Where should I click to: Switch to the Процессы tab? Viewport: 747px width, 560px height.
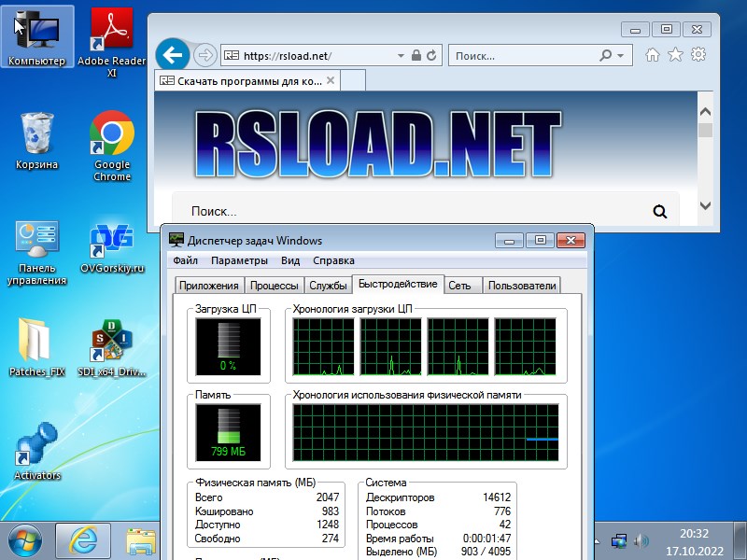[274, 286]
